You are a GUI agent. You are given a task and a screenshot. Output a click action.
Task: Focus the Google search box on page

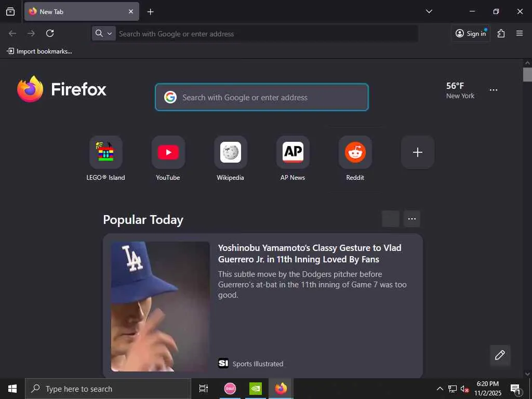pos(262,97)
